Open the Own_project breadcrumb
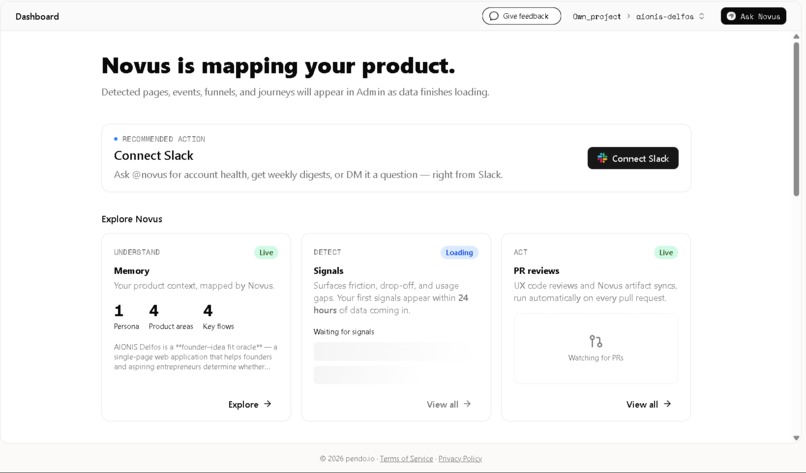The width and height of the screenshot is (806, 473). 596,16
